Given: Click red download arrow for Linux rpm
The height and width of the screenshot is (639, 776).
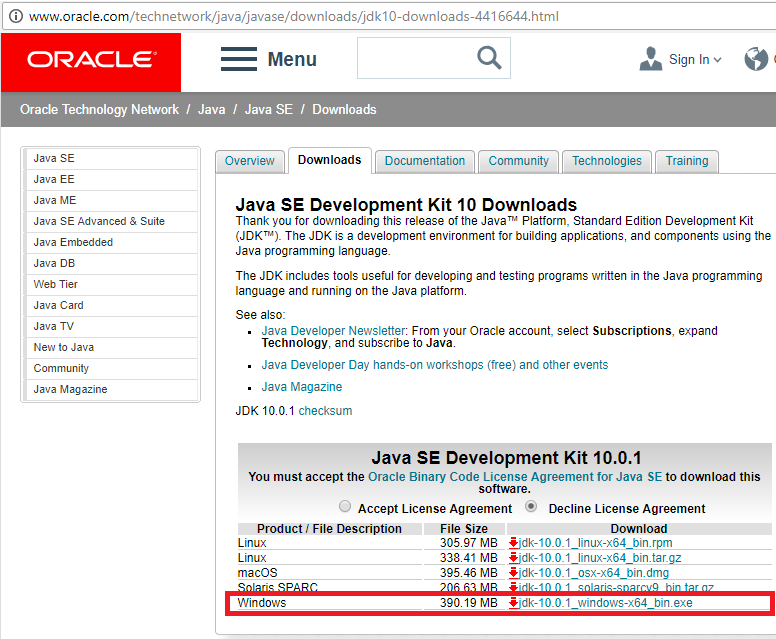Looking at the screenshot, I should click(x=514, y=543).
